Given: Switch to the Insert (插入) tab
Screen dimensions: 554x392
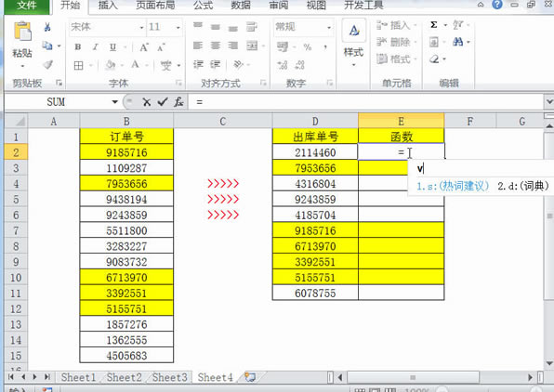Looking at the screenshot, I should (108, 6).
